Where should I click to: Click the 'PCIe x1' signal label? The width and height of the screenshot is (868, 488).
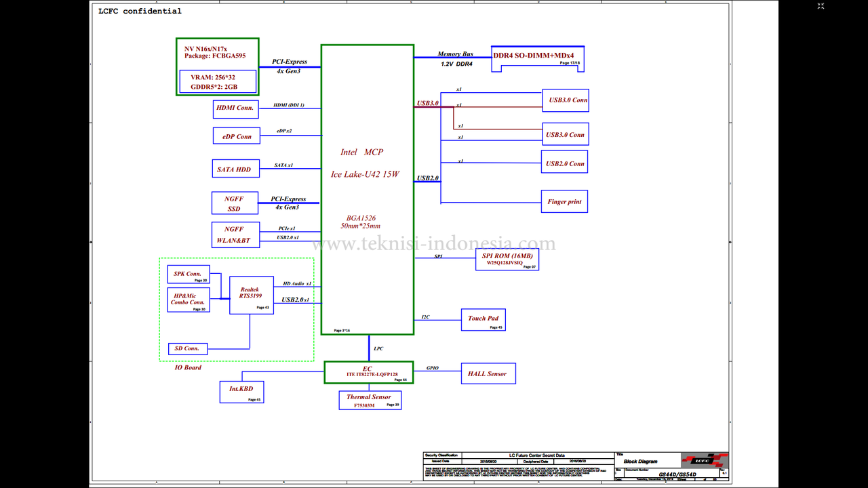(x=287, y=228)
